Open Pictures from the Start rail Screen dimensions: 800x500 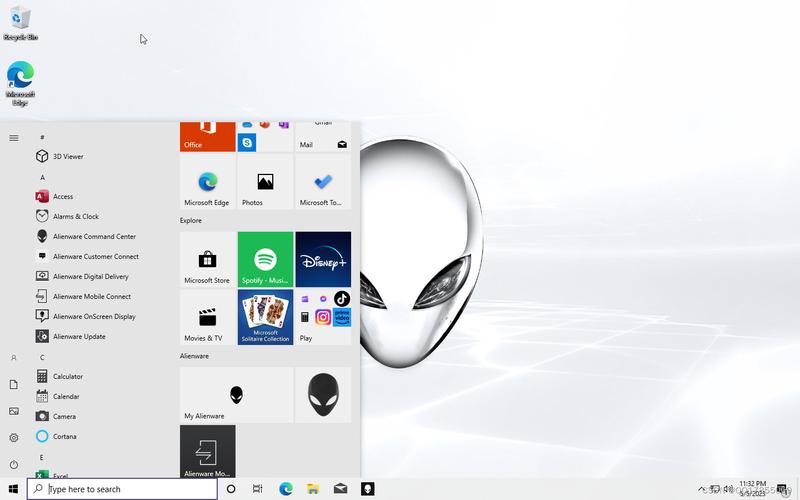14,411
